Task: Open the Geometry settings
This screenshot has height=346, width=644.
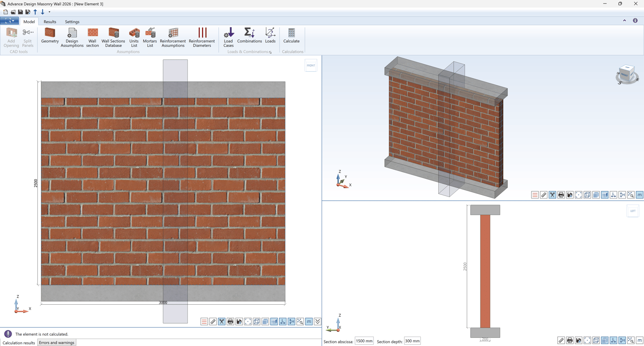Action: coord(50,36)
